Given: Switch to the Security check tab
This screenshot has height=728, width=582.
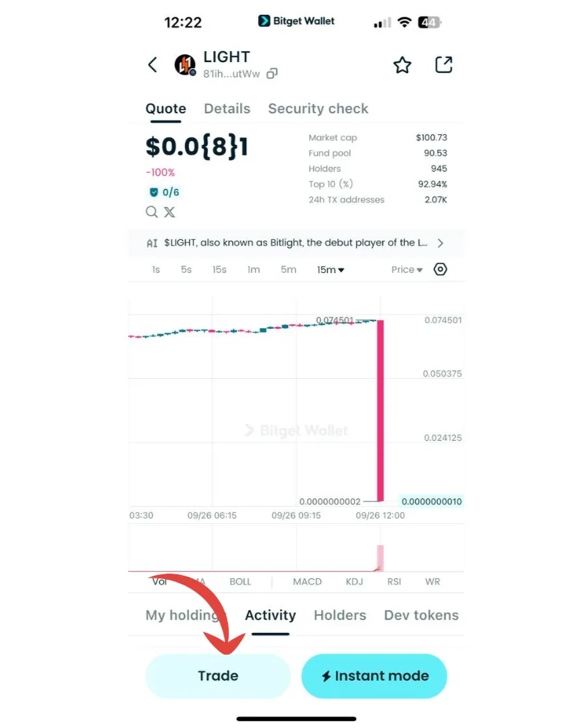Looking at the screenshot, I should (x=318, y=109).
